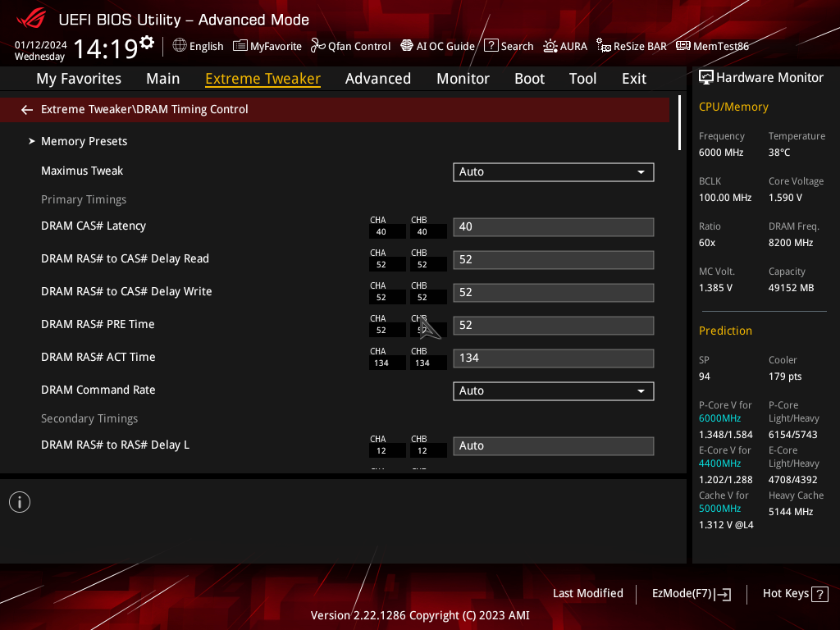
Task: Click the back arrow in DRAM Timing Control
Action: click(27, 110)
